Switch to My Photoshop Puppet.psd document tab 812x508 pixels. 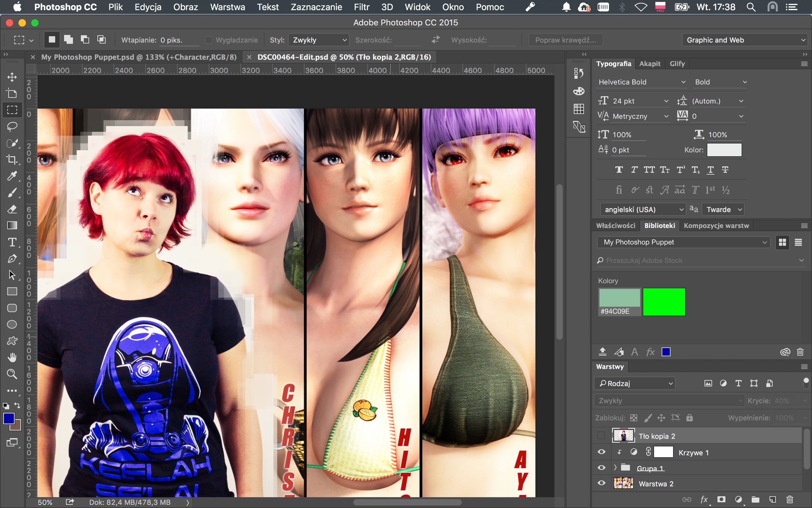[x=139, y=57]
